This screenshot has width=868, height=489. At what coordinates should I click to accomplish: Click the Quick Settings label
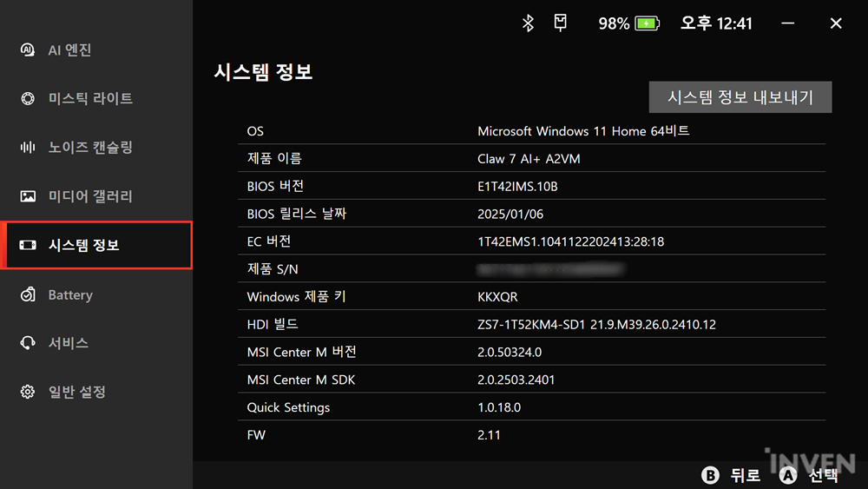point(288,407)
